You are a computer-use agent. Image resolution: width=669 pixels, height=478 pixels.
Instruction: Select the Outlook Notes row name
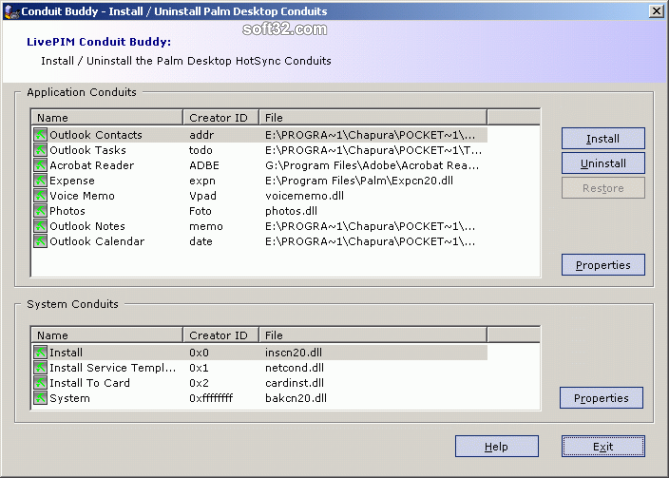coord(87,226)
